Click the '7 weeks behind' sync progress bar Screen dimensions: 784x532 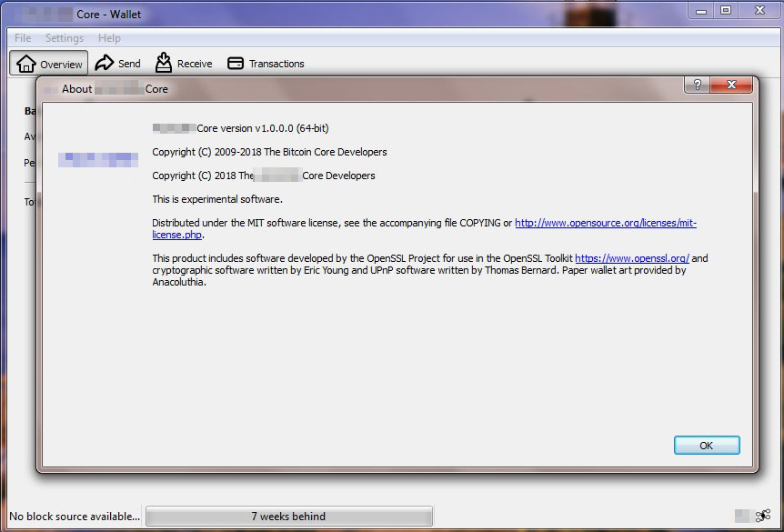point(289,516)
